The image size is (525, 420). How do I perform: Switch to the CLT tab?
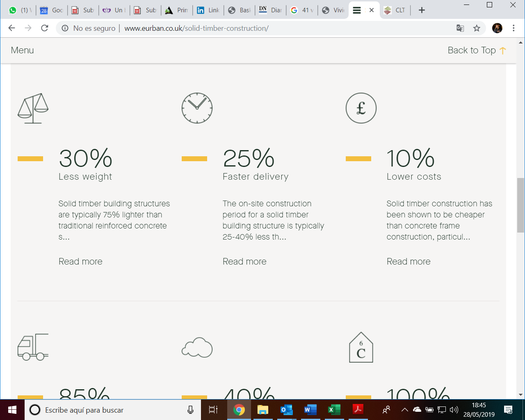pyautogui.click(x=395, y=10)
